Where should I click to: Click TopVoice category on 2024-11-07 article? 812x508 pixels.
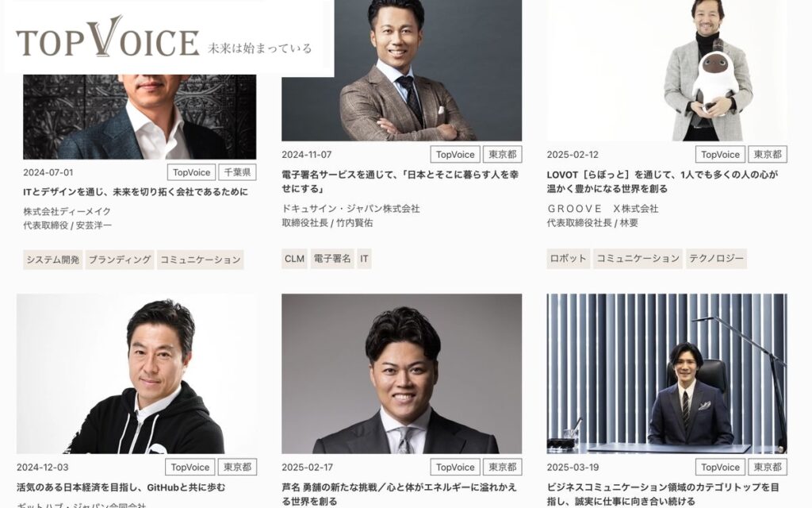pyautogui.click(x=455, y=155)
